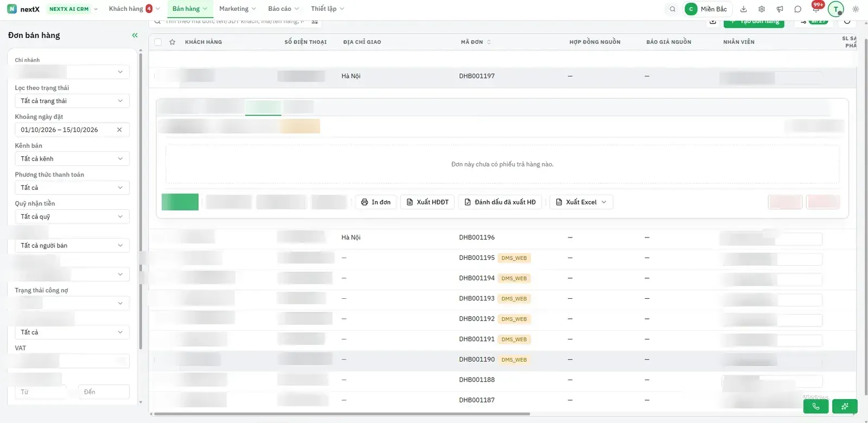Open Thiết lập menu

click(327, 9)
